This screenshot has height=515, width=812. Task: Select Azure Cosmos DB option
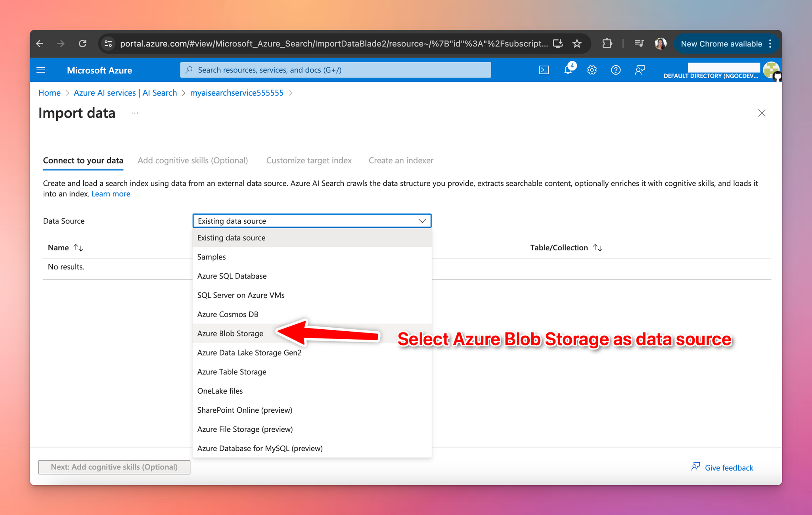click(x=312, y=314)
